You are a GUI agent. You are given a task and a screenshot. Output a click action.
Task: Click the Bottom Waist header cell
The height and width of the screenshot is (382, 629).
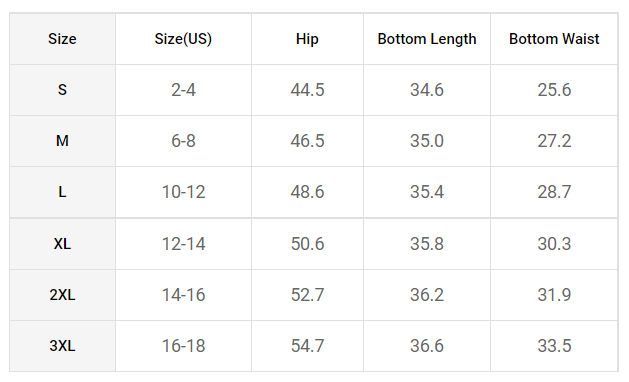[554, 39]
